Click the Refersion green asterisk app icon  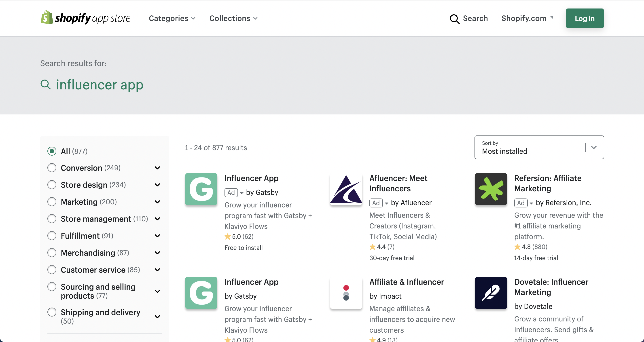point(491,189)
